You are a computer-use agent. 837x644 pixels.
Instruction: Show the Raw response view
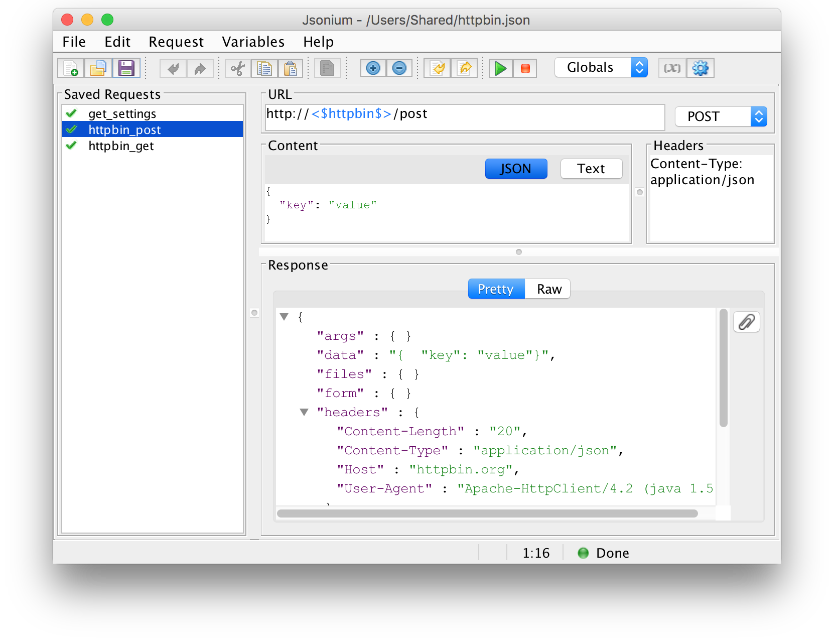pyautogui.click(x=547, y=289)
